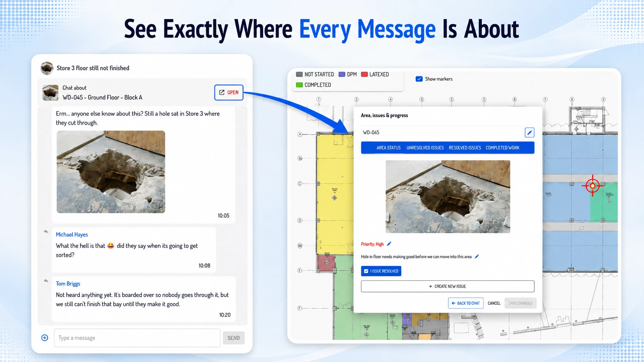Edit the WD-045 area name pencil icon
Viewport: 644px width, 362px height.
(x=530, y=132)
